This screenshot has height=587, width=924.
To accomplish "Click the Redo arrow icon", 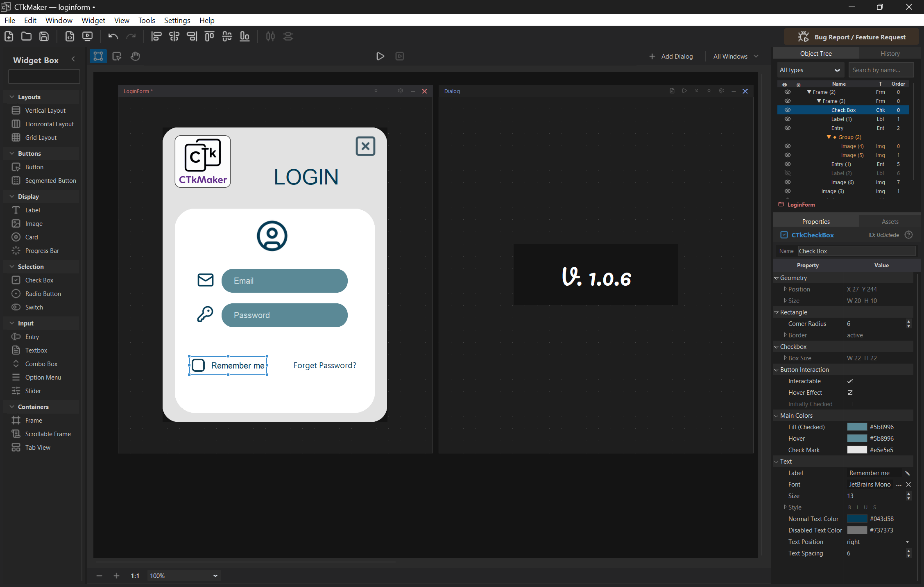I will 131,36.
